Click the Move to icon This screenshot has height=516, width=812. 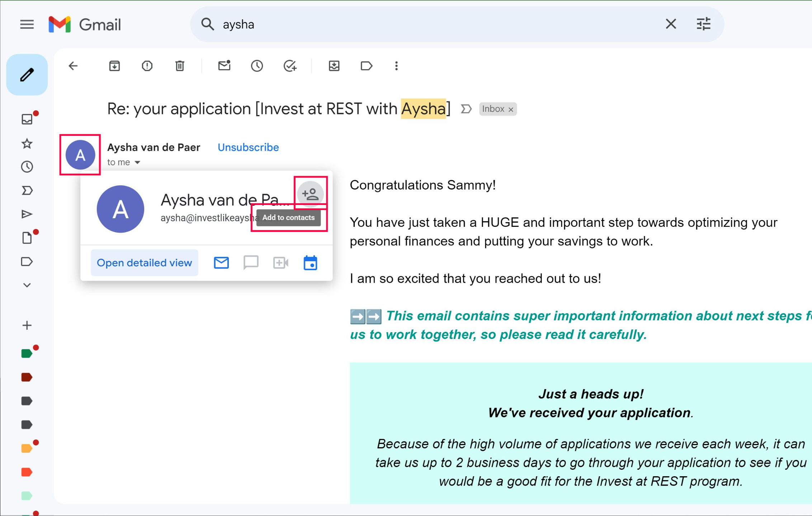(334, 66)
